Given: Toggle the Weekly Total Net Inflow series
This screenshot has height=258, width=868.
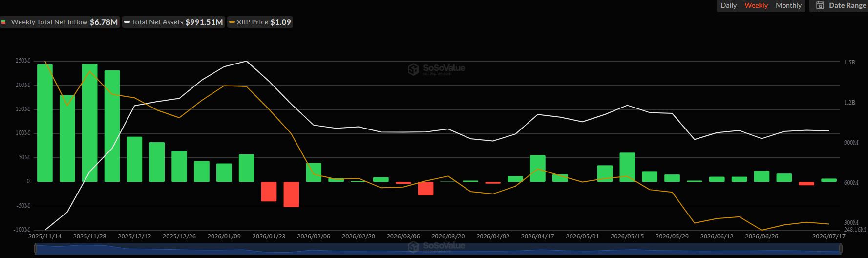Looking at the screenshot, I should 60,22.
